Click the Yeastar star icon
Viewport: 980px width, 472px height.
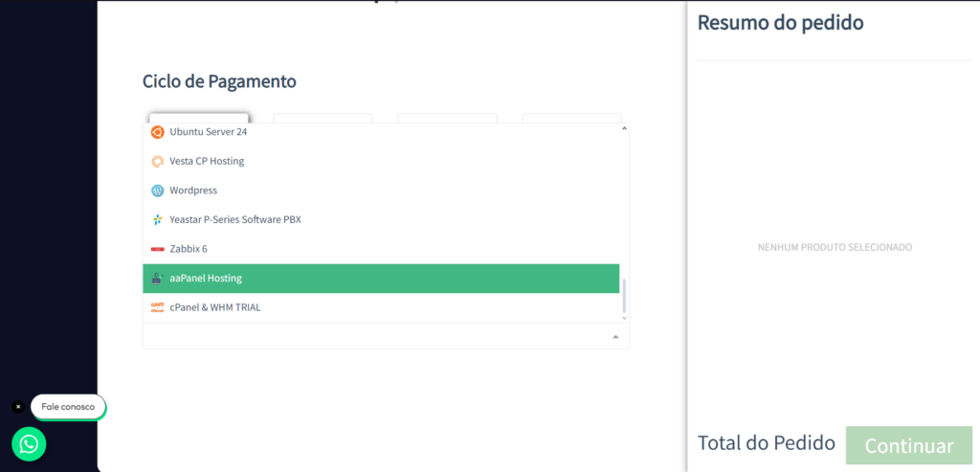pyautogui.click(x=158, y=220)
